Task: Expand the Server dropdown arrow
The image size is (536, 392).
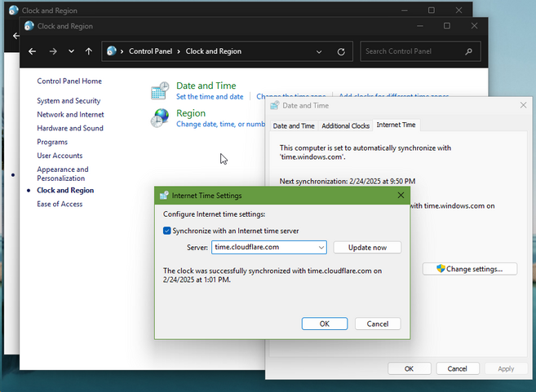Action: (321, 248)
